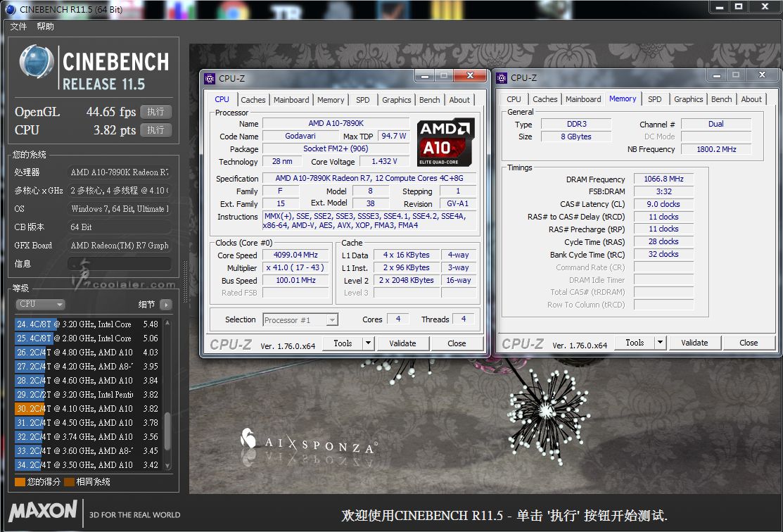The image size is (783, 532).
Task: Open the 文件 menu
Action: 18,27
